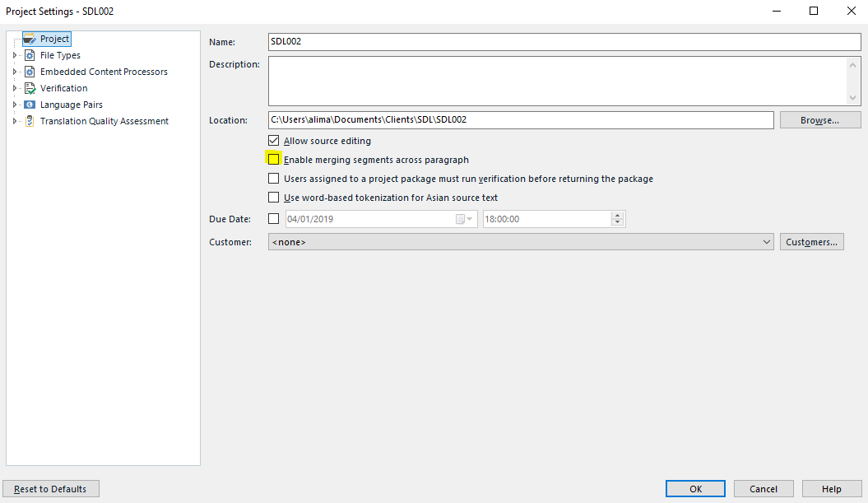Image resolution: width=868 pixels, height=503 pixels.
Task: Click the Language Pairs blue icon
Action: pyautogui.click(x=30, y=105)
